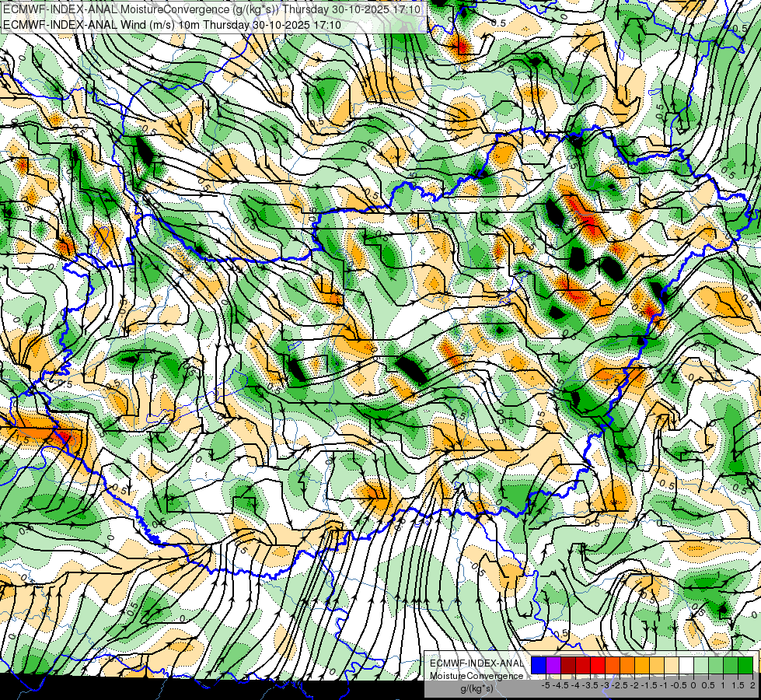The height and width of the screenshot is (700, 761).
Task: Pick the orange swatch between -2.5 and -2
Action: 627,666
